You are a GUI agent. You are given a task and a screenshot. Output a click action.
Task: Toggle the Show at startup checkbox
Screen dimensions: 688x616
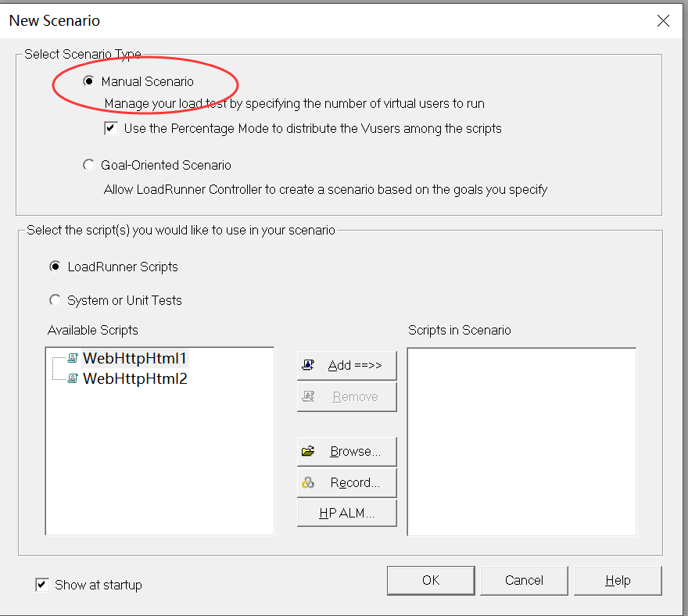coord(42,585)
